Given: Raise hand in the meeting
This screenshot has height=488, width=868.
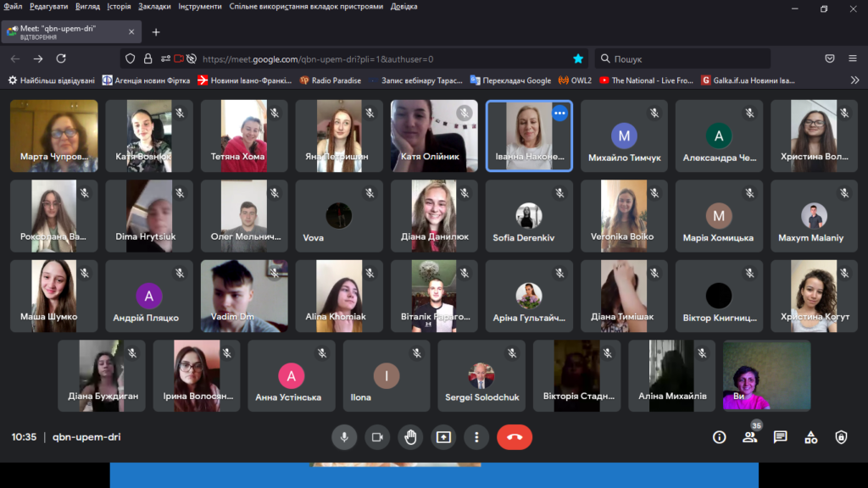Looking at the screenshot, I should pos(410,437).
